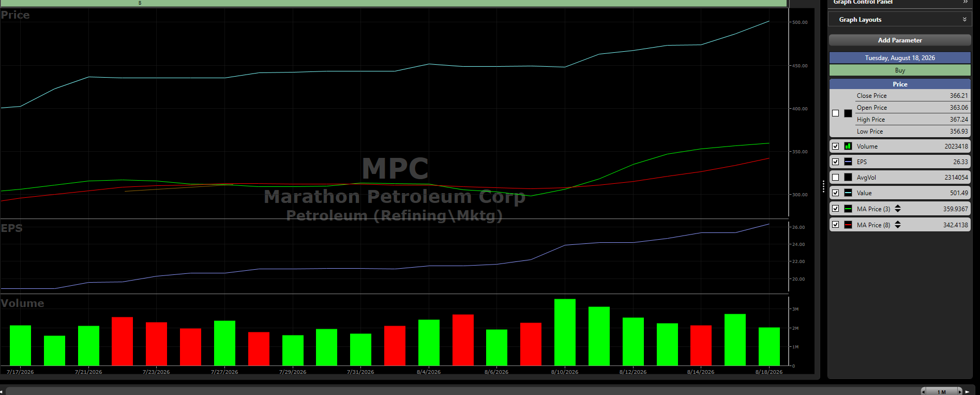This screenshot has height=395, width=980.
Task: Click the Open Price row label
Action: point(872,108)
